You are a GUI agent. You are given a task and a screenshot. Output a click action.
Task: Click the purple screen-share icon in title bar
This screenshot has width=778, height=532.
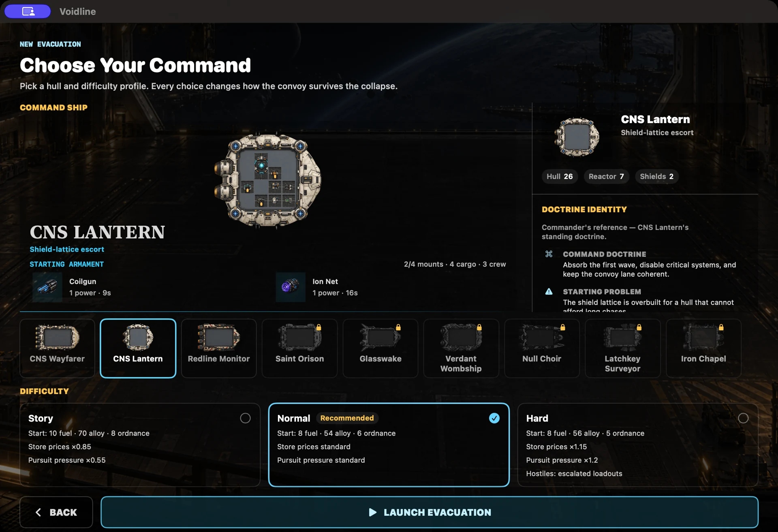(x=28, y=11)
